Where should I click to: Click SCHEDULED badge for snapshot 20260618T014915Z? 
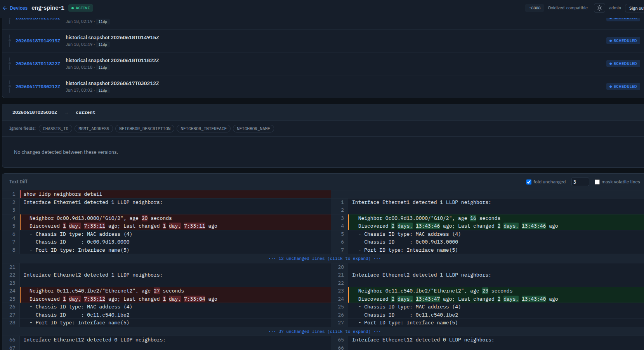pos(623,40)
